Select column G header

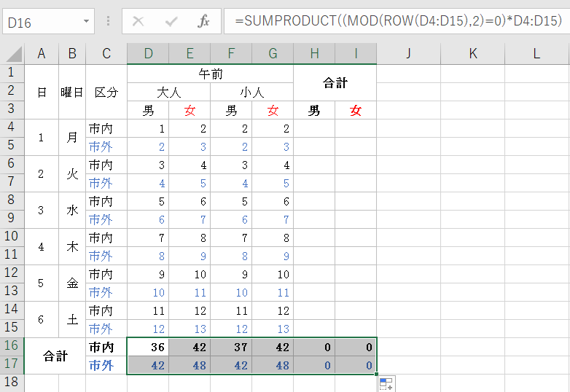coord(273,54)
